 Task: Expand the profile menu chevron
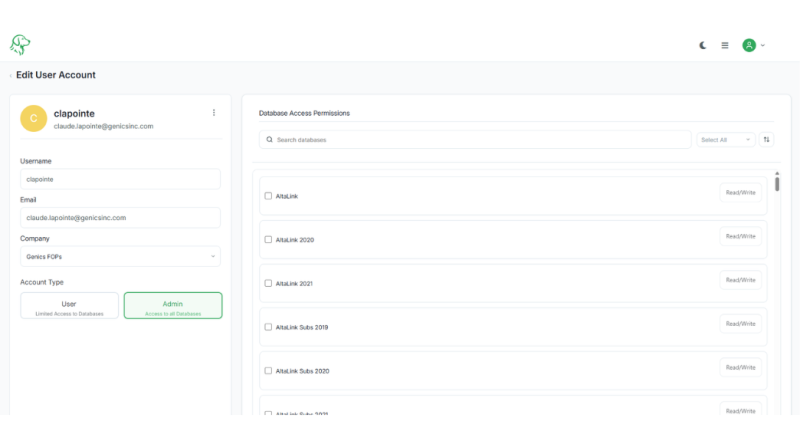pos(763,45)
